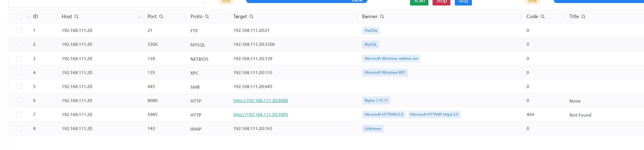Image resolution: width=644 pixels, height=150 pixels.
Task: Click the Port column search icon
Action: [161, 17]
